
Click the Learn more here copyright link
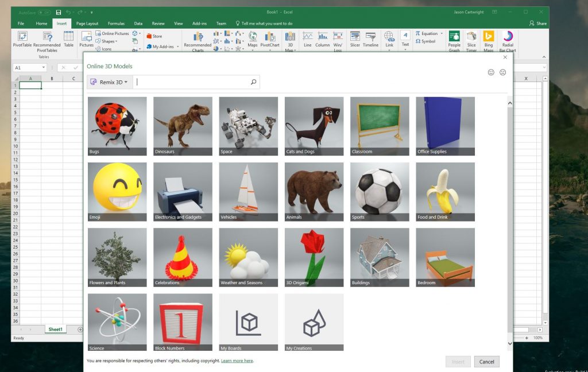pyautogui.click(x=237, y=361)
